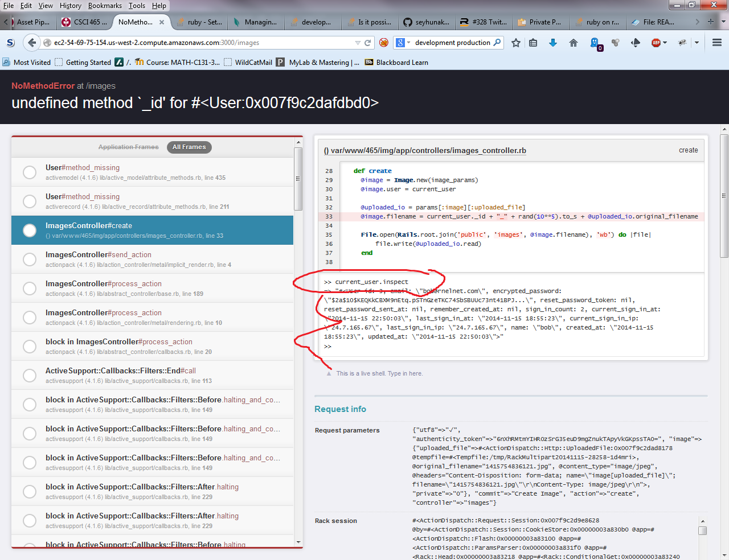This screenshot has width=729, height=560.
Task: Click the search magnifier icon
Action: click(497, 43)
